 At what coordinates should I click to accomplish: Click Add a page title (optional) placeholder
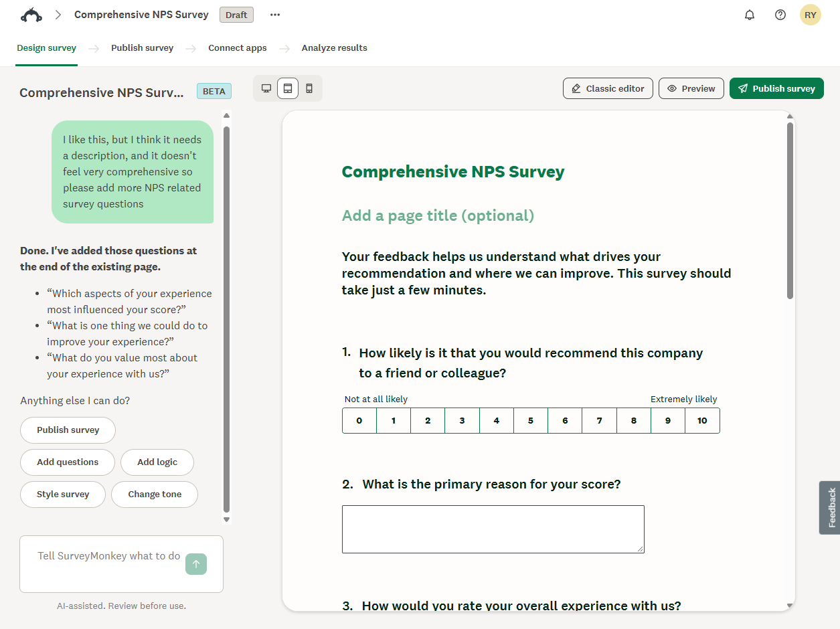[438, 215]
